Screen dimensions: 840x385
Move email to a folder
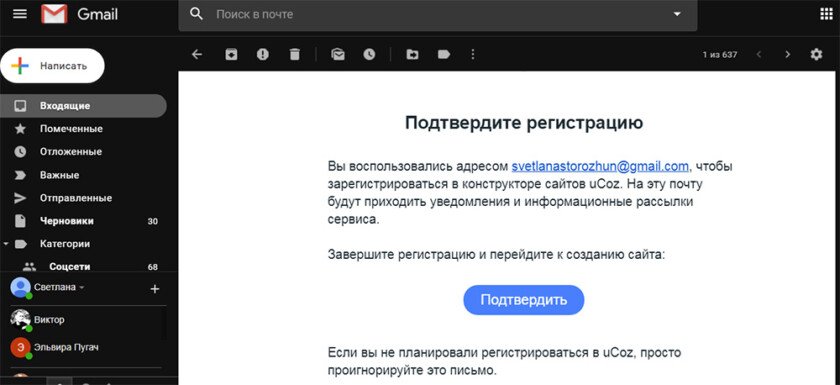pyautogui.click(x=412, y=54)
